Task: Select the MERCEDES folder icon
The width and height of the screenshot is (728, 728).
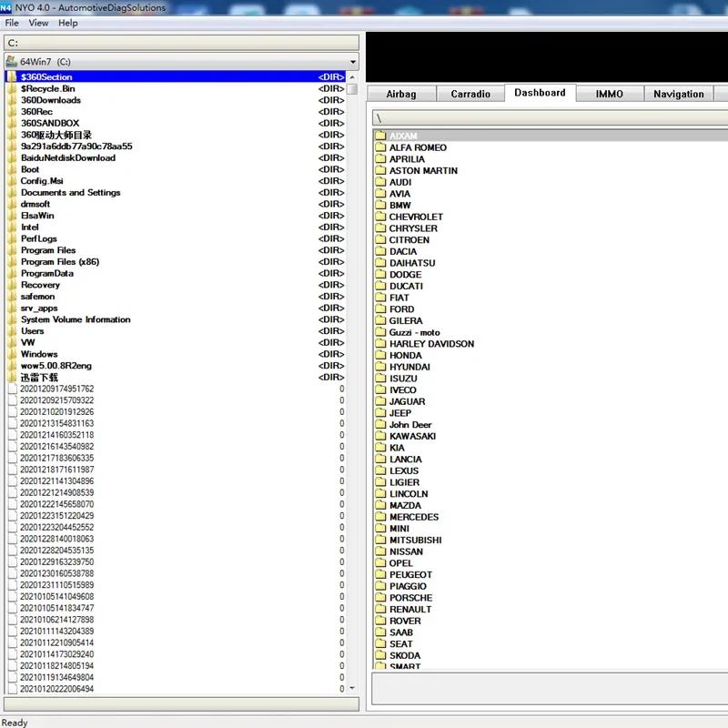Action: pos(381,517)
